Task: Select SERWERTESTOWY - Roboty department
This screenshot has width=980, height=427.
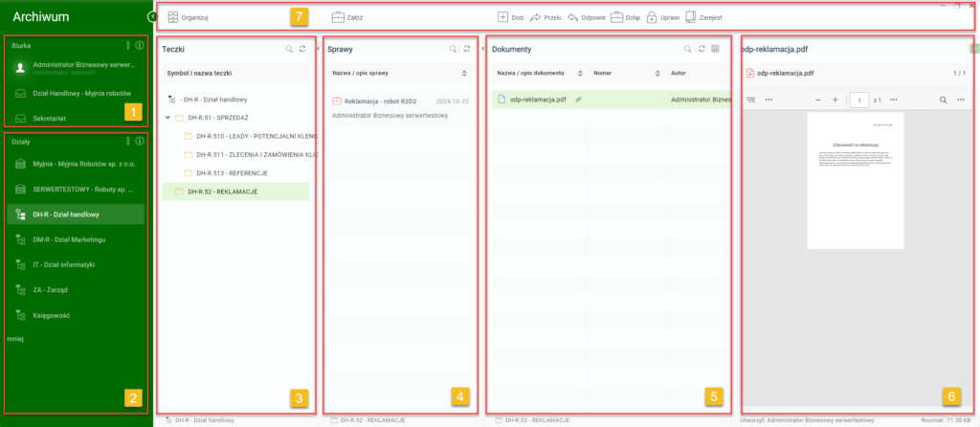Action: tap(76, 189)
